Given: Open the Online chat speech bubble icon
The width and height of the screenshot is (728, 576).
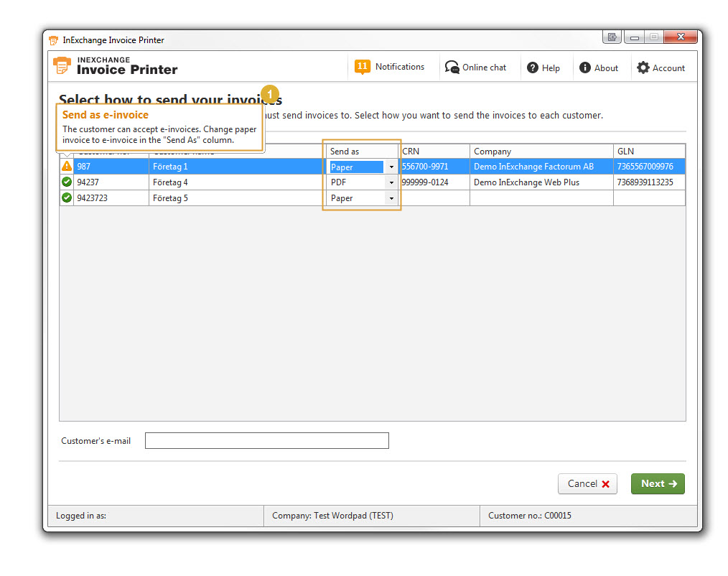Looking at the screenshot, I should [x=452, y=68].
